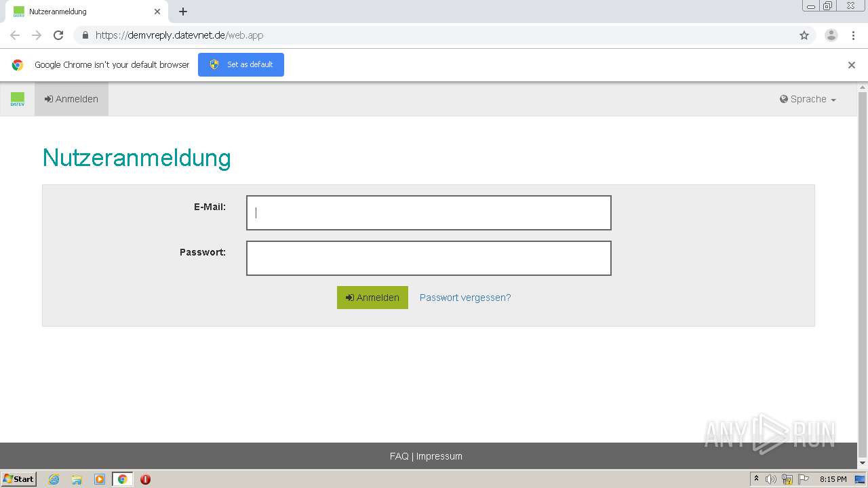Click the show desktop tray icon
This screenshot has width=868, height=488.
860,479
